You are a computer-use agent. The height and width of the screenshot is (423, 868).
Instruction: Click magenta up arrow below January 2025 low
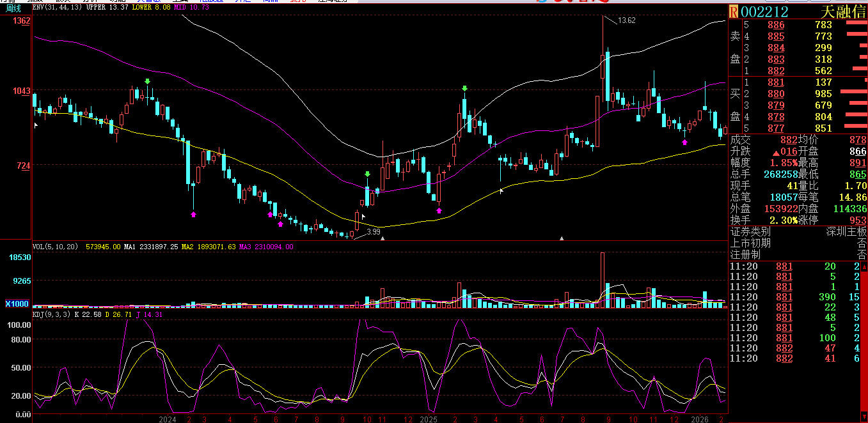pos(439,210)
